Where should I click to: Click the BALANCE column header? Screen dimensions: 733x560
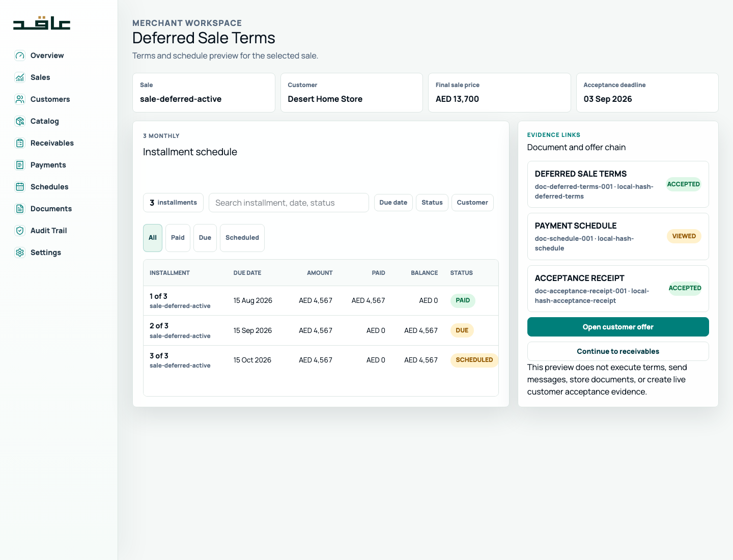coord(425,273)
